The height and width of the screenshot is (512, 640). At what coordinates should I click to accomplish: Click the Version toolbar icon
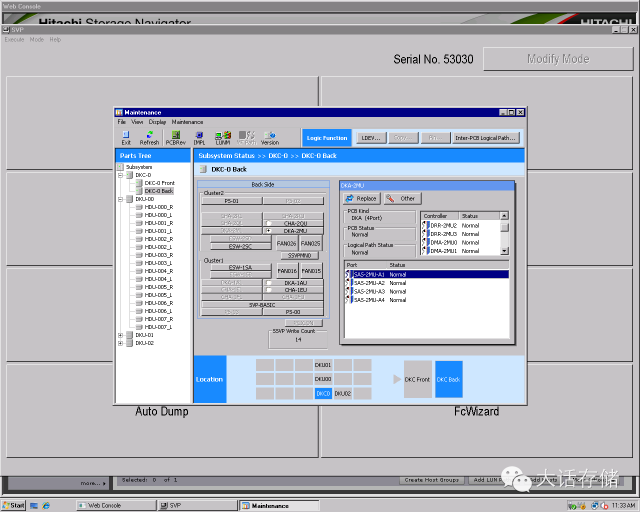[x=270, y=135]
